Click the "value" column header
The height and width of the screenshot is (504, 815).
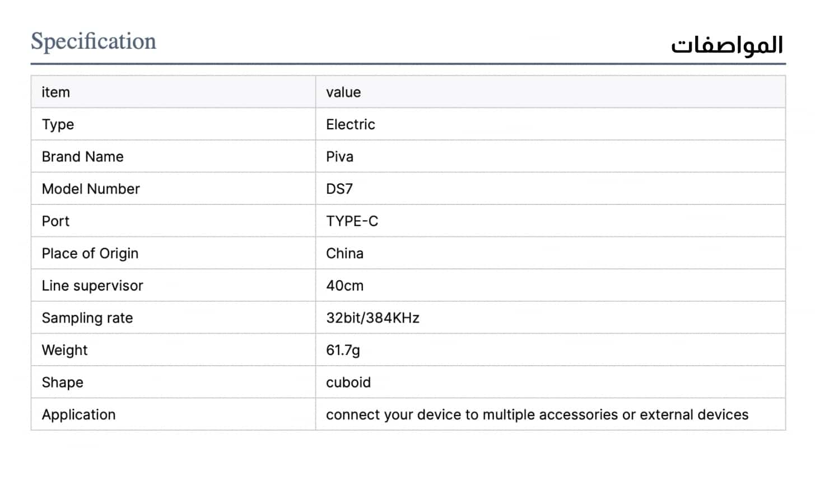coord(343,92)
